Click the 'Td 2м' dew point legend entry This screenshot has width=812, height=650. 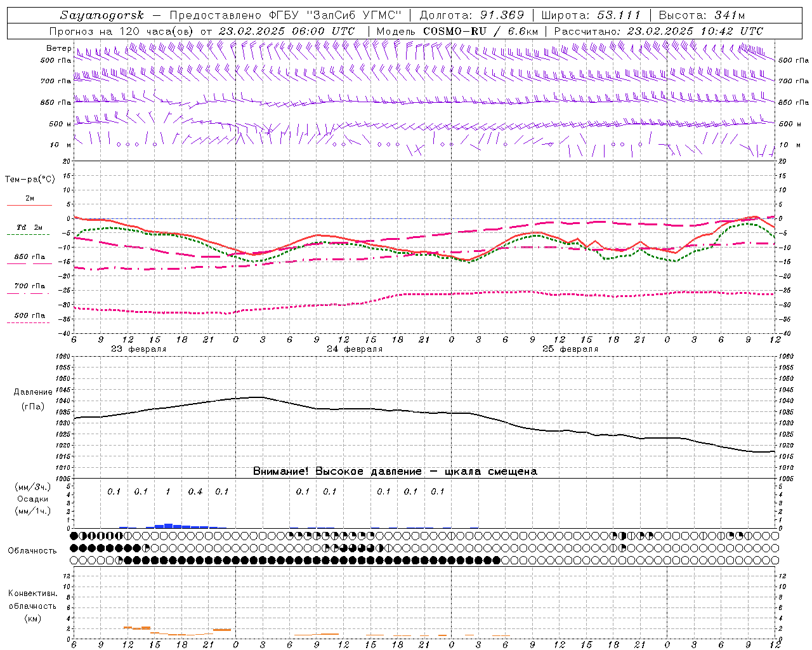(30, 227)
